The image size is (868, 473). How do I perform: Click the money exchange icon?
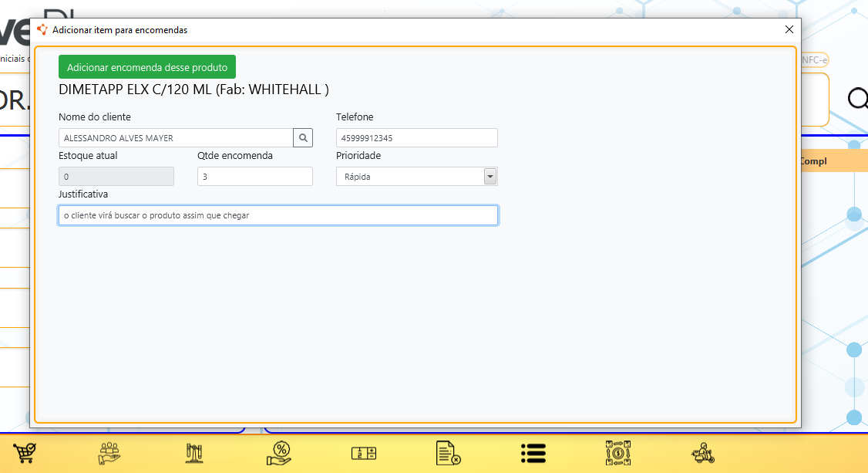tap(617, 453)
